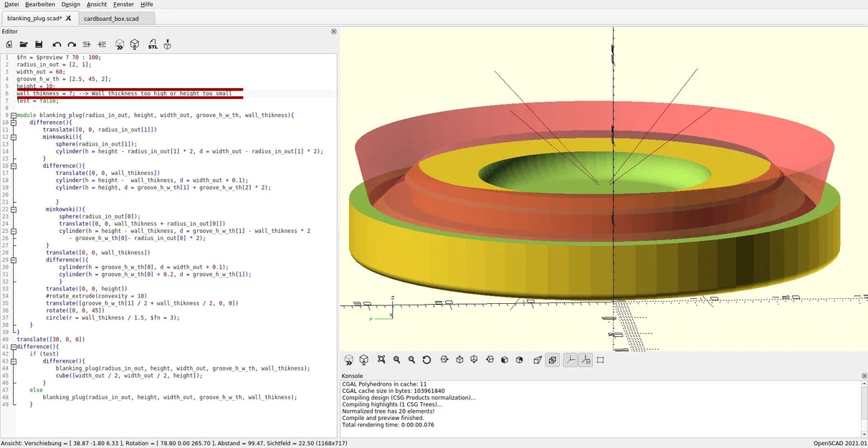Open a file using the folder icon
Screen dimensions: 868x448
[24, 44]
